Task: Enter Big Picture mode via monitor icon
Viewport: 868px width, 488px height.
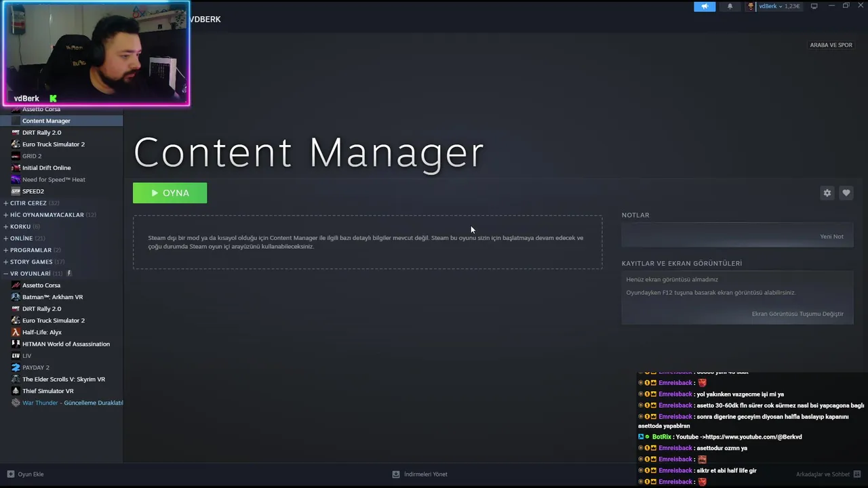Action: pos(814,6)
